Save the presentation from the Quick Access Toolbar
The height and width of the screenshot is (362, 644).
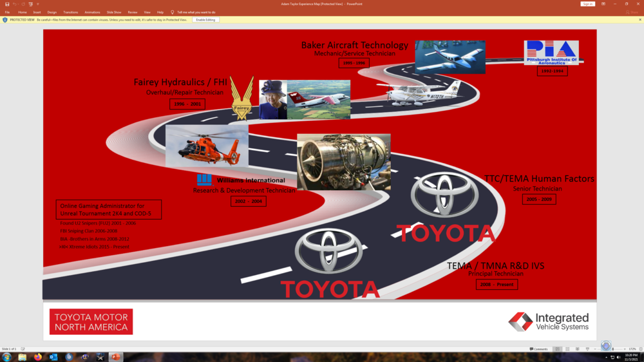(7, 4)
